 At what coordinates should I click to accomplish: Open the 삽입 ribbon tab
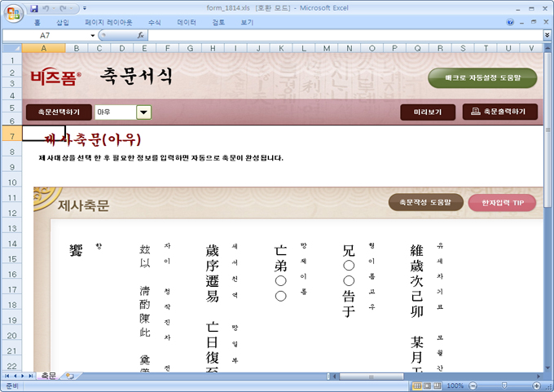pos(63,23)
